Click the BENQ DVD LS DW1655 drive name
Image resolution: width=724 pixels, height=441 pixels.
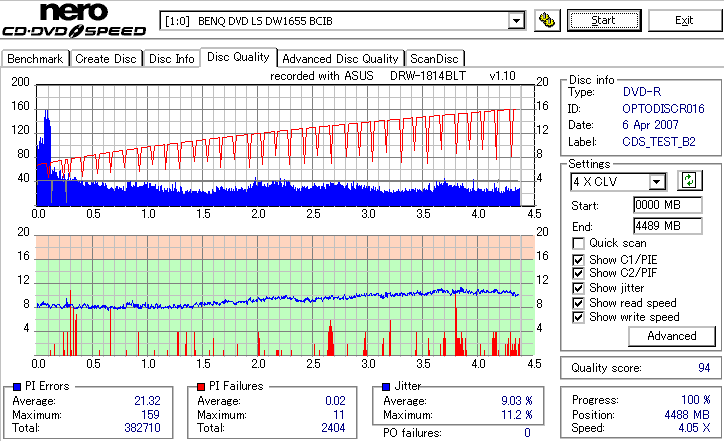click(265, 21)
